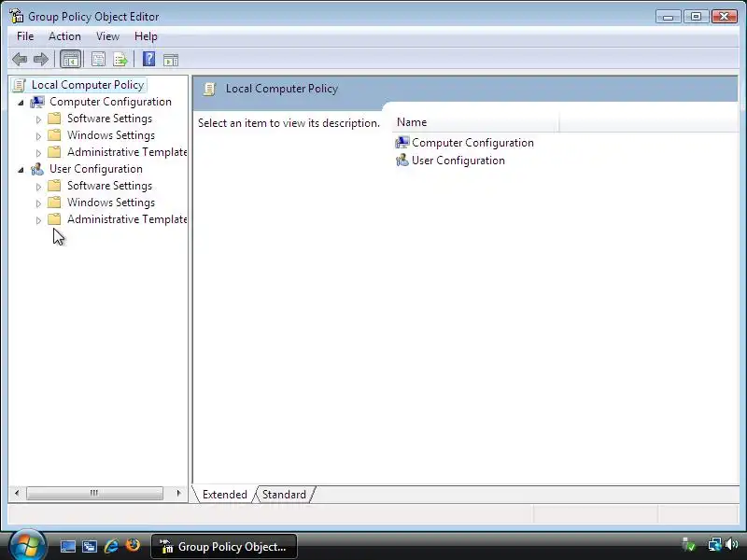The width and height of the screenshot is (747, 560).
Task: Click the Show Desktop quick launch icon
Action: [x=67, y=546]
